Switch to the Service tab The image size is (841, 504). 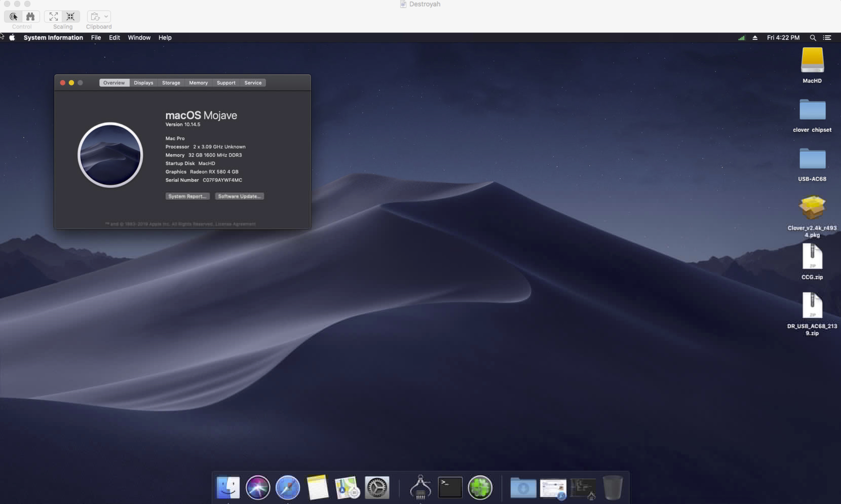tap(253, 82)
